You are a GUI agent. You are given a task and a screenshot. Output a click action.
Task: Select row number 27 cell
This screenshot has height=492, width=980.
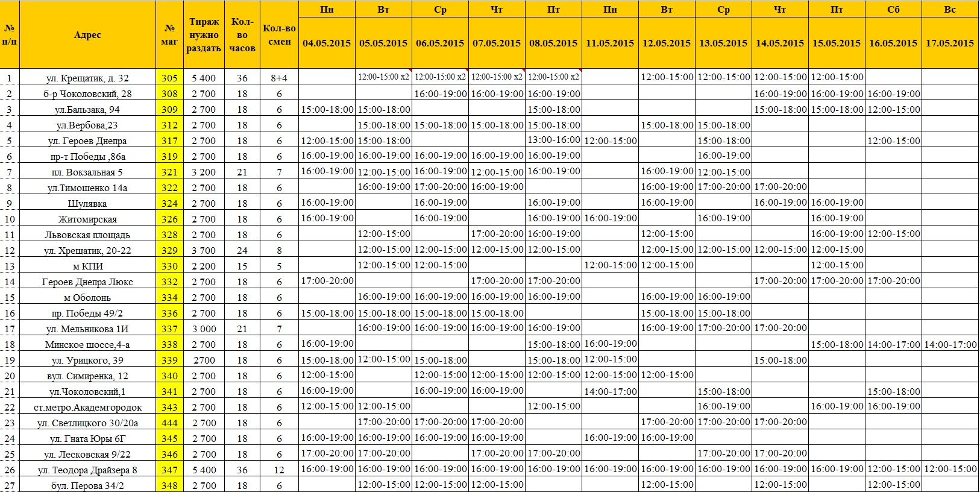tap(10, 485)
